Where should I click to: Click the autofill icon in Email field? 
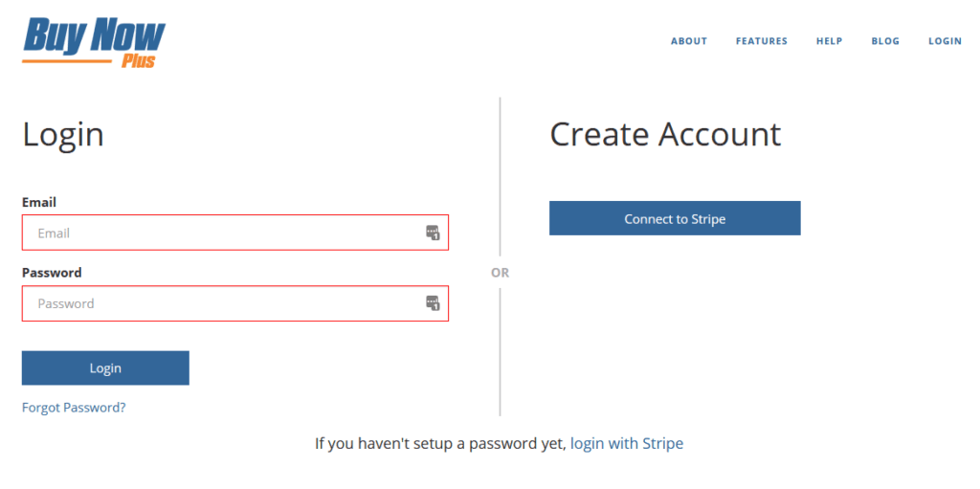point(433,233)
